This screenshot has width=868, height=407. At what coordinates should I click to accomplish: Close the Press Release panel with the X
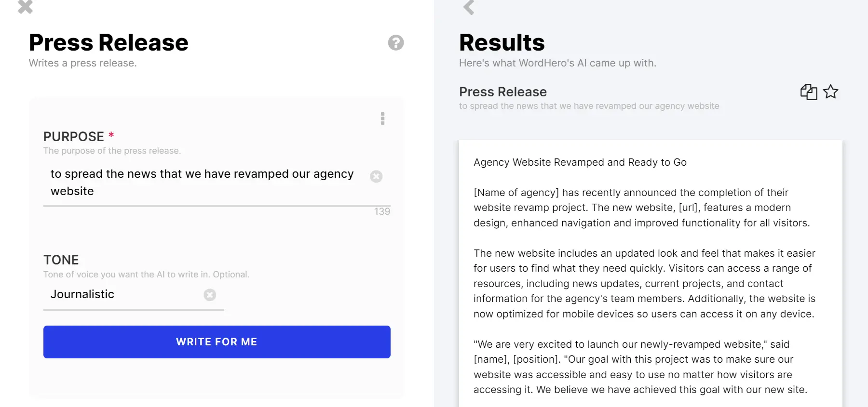point(25,6)
